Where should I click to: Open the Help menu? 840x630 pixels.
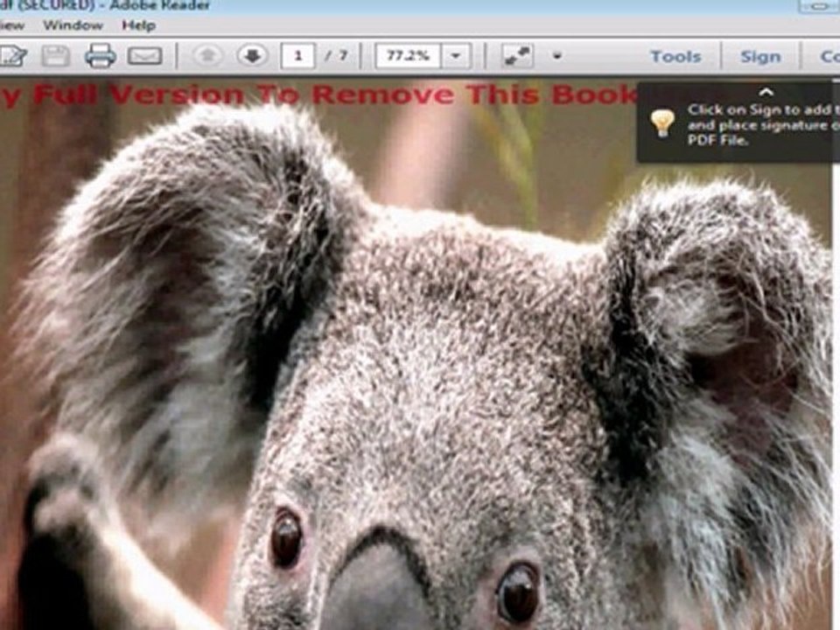pyautogui.click(x=139, y=25)
